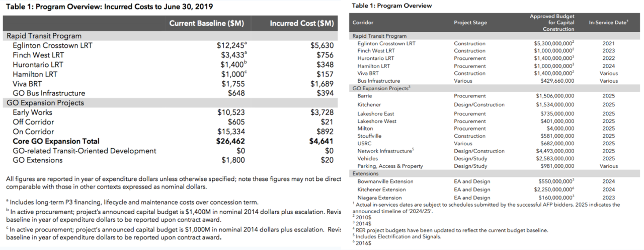This screenshot has width=644, height=250.
Task: Click the 'Incurred Cost ($M)' column header
Action: (301, 23)
